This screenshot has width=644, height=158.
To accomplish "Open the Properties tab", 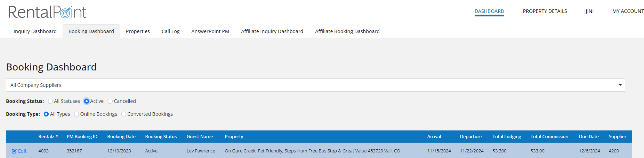I will [x=138, y=31].
